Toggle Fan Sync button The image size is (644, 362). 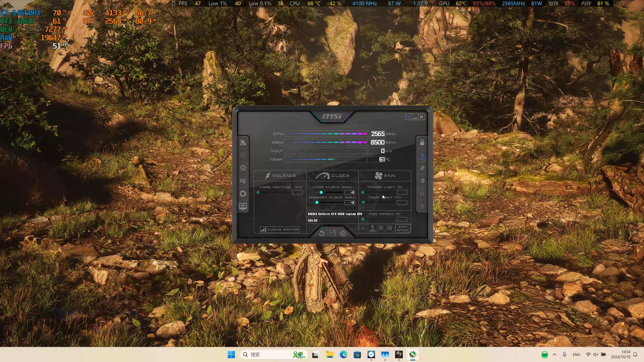coord(403,229)
